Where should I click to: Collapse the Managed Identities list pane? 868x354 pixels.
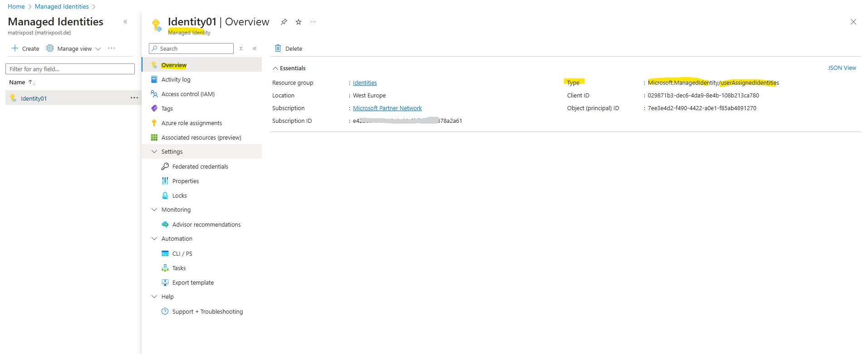(125, 22)
